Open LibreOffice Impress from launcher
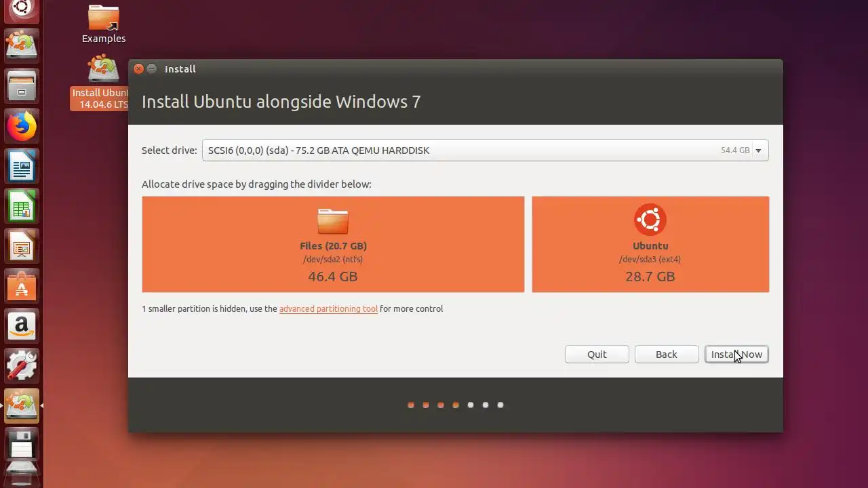868x488 pixels. tap(22, 247)
